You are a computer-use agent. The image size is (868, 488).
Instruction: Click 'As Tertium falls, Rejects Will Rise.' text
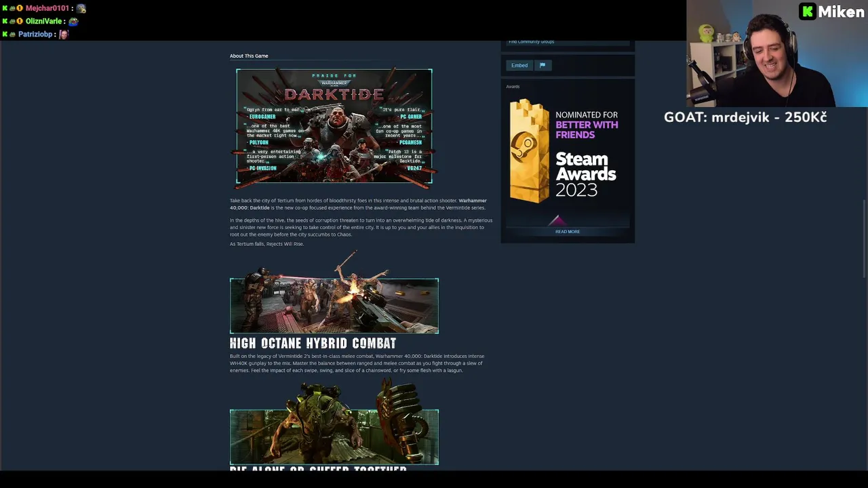[267, 244]
